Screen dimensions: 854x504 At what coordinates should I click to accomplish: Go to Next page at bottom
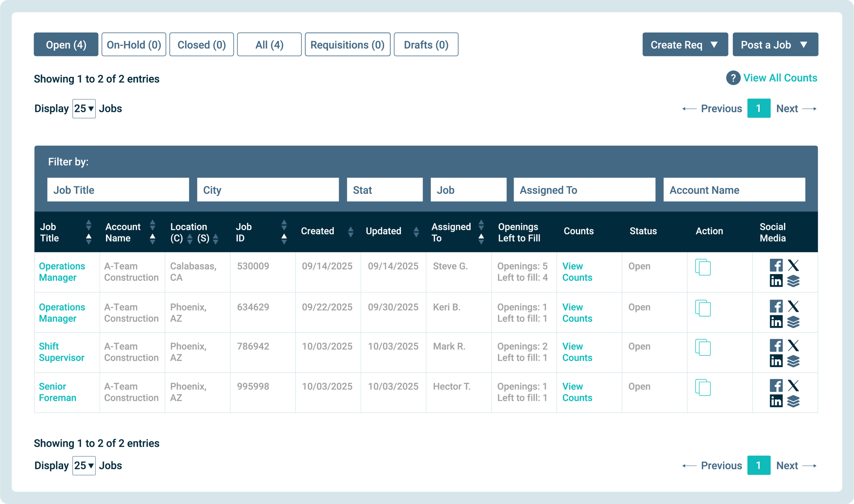796,466
